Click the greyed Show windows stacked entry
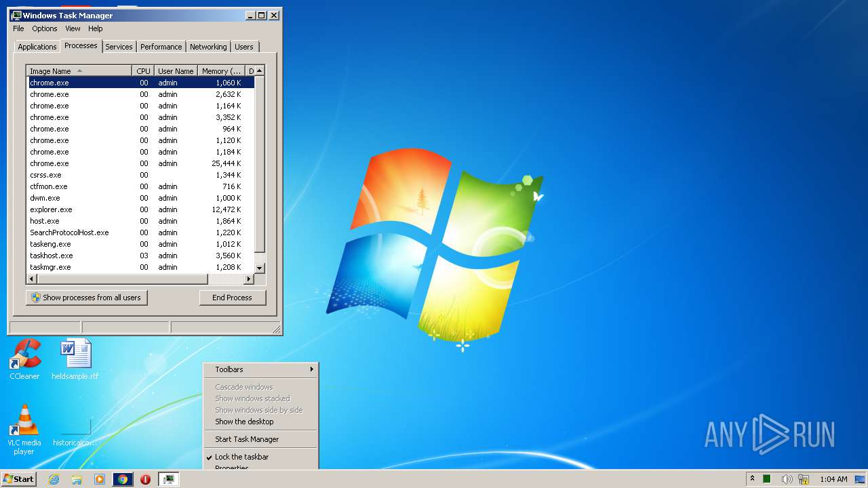 pos(261,399)
